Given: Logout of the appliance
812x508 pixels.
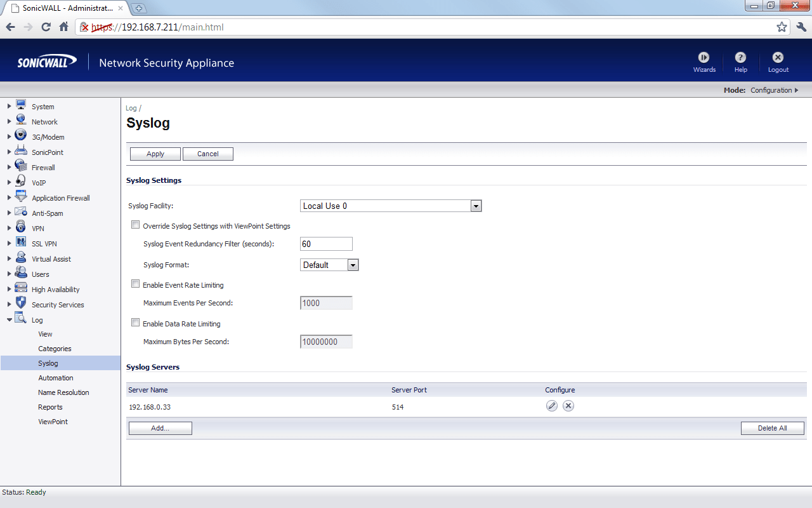Looking at the screenshot, I should coord(777,62).
